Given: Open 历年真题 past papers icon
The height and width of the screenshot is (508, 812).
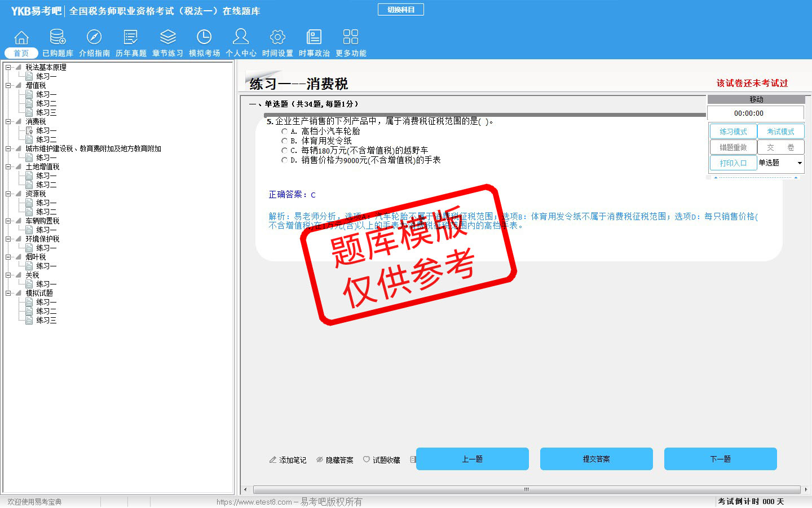Looking at the screenshot, I should pos(131,38).
